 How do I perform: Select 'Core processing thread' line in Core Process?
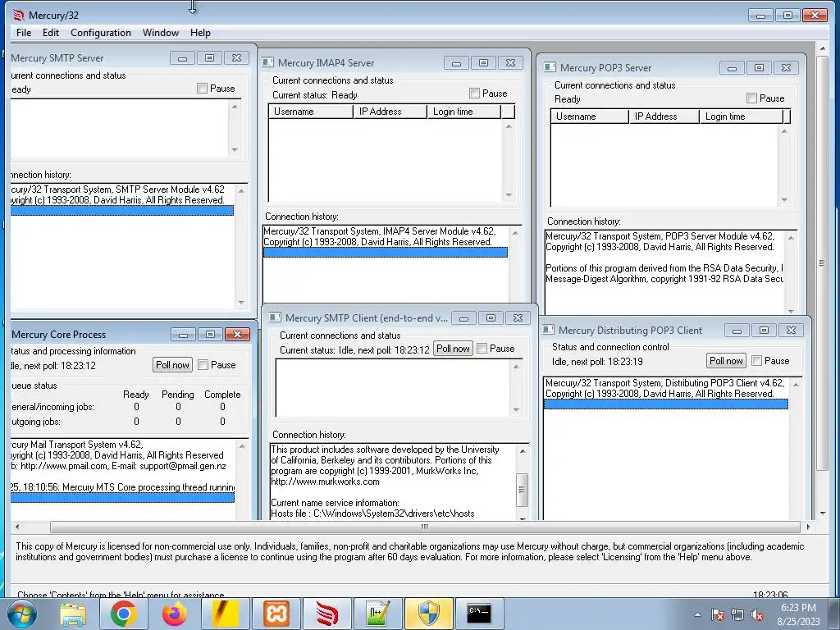click(122, 487)
